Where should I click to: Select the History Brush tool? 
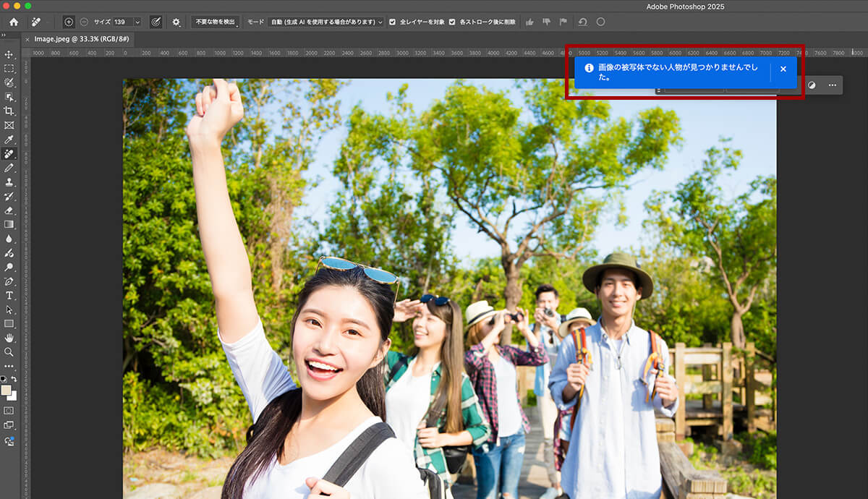(9, 196)
